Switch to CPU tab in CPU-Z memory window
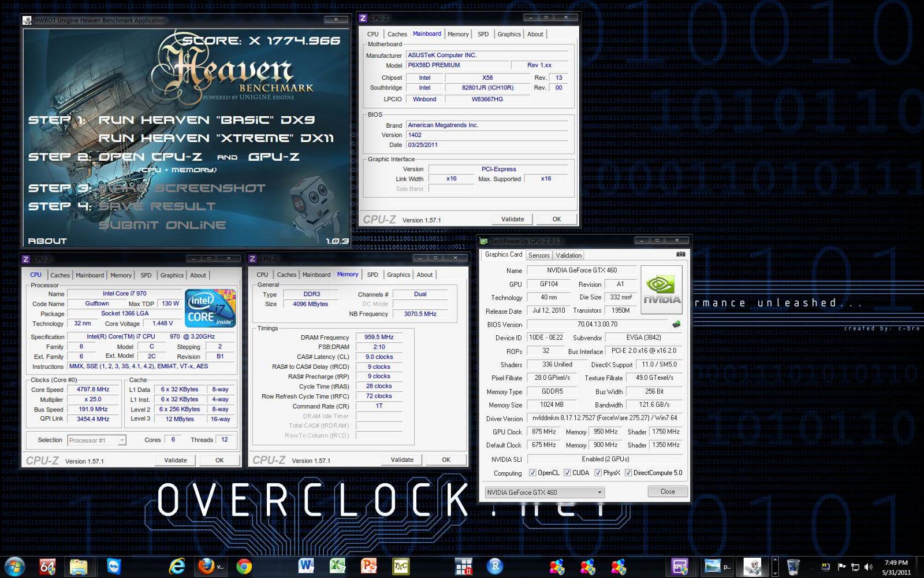The image size is (924, 578). pyautogui.click(x=263, y=275)
